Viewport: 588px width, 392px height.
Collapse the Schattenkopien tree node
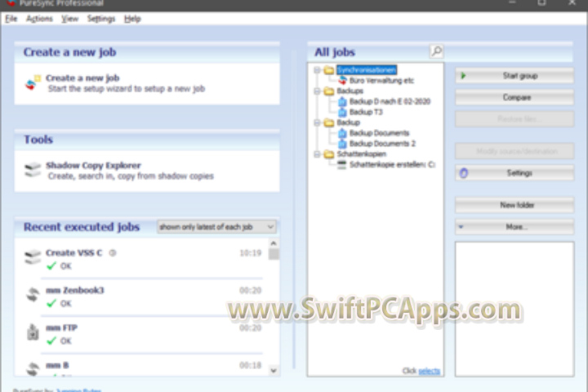click(317, 154)
